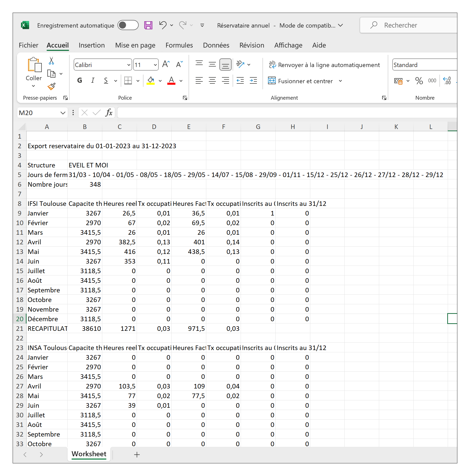Click the insert function fx icon
Image resolution: width=470 pixels, height=476 pixels.
click(109, 113)
